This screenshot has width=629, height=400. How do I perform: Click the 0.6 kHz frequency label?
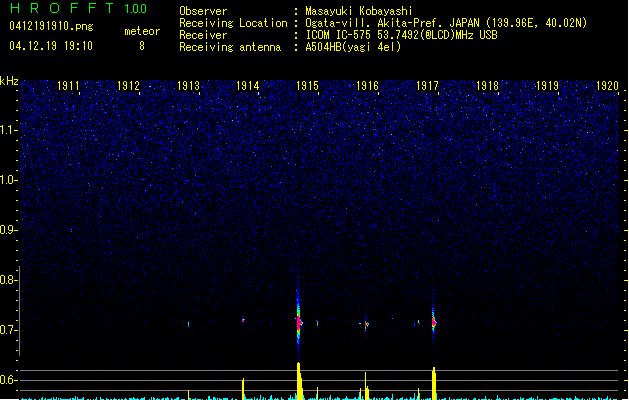8,380
